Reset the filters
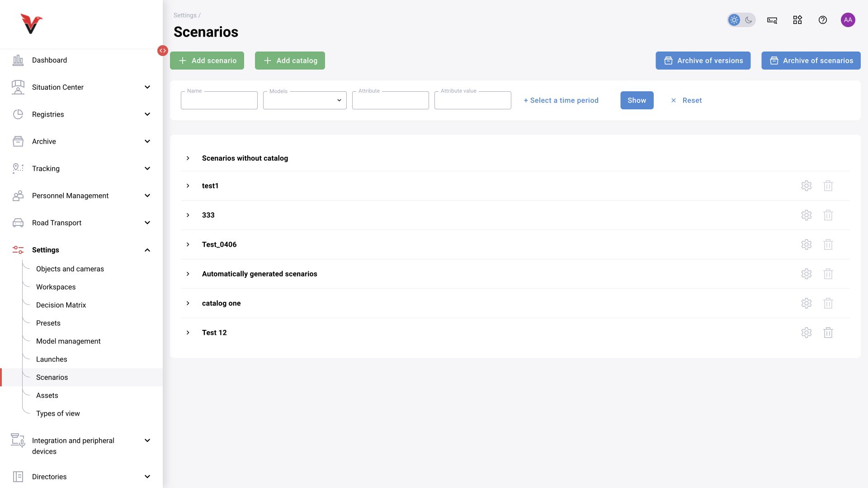The width and height of the screenshot is (868, 488). (686, 100)
